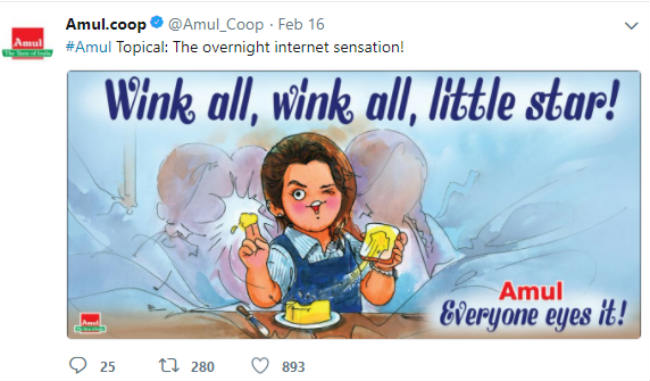Open the Amul profile avatar
Screen dimensions: 650x381
point(27,43)
